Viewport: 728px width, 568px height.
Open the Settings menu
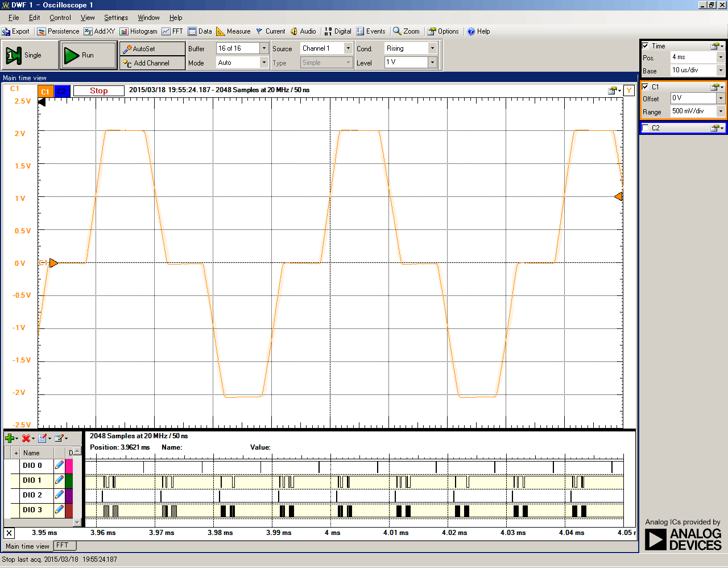(115, 18)
